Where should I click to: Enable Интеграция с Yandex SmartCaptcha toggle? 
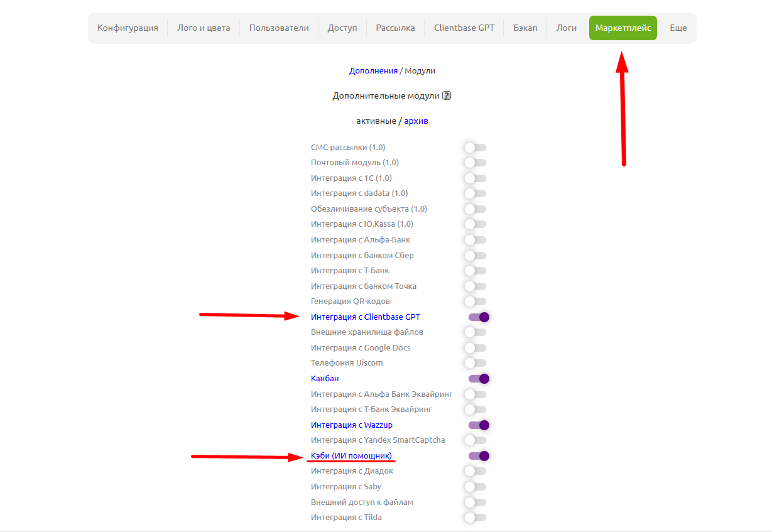click(476, 440)
